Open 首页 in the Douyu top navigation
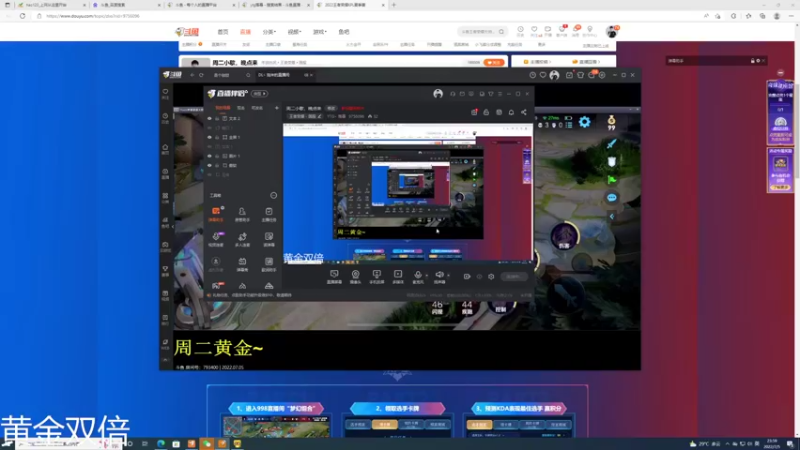Viewport: 800px width, 450px height. [223, 32]
